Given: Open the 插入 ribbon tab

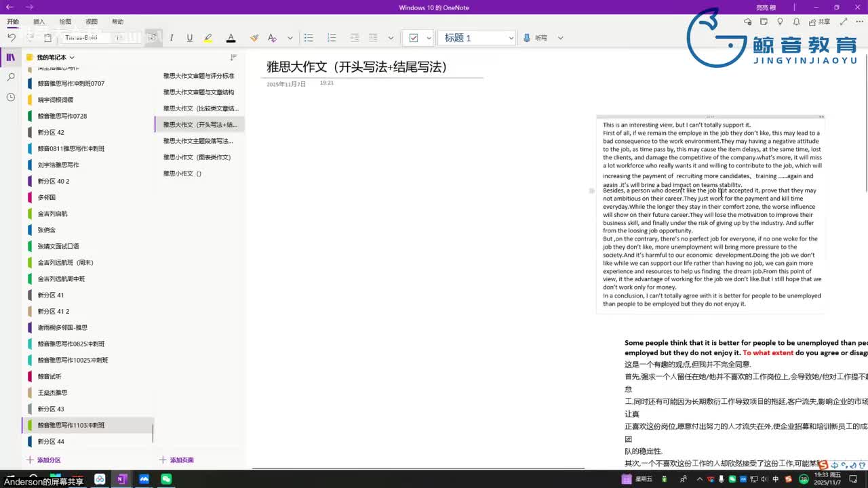Looking at the screenshot, I should click(39, 22).
